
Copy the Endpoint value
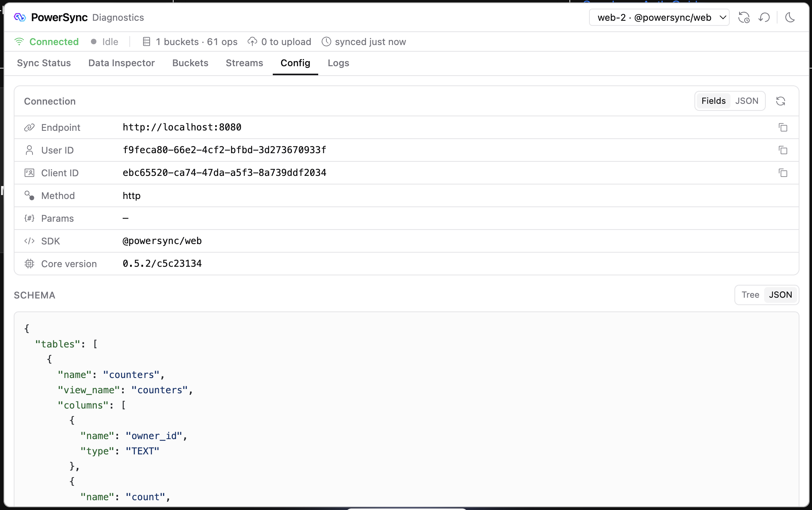pyautogui.click(x=783, y=127)
